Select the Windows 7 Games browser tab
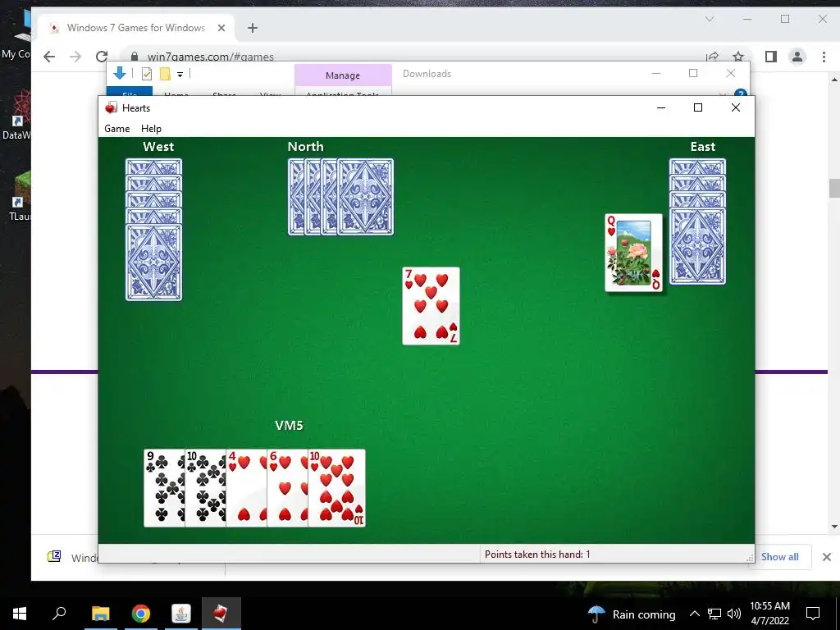This screenshot has width=840, height=630. (136, 28)
